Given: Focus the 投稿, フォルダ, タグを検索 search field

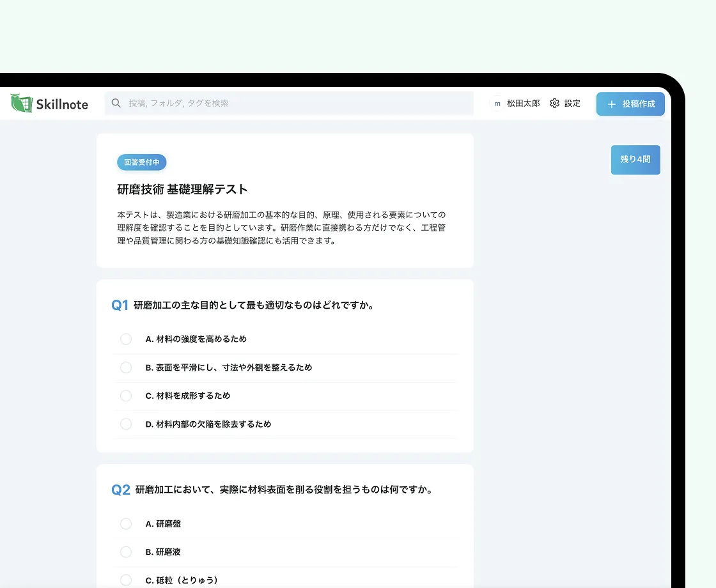Looking at the screenshot, I should tap(294, 103).
